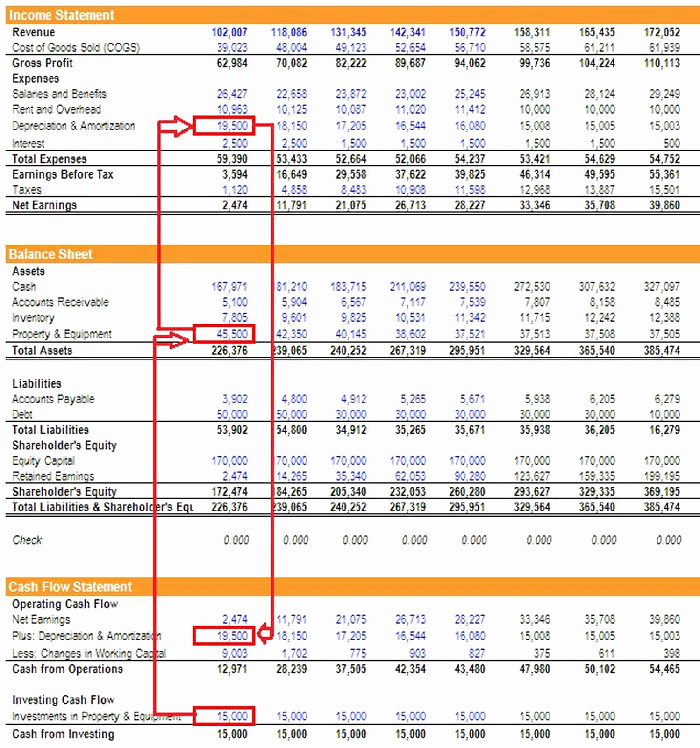Select the cash flow Depreciation 19,500 cell
The height and width of the screenshot is (748, 700).
(224, 636)
